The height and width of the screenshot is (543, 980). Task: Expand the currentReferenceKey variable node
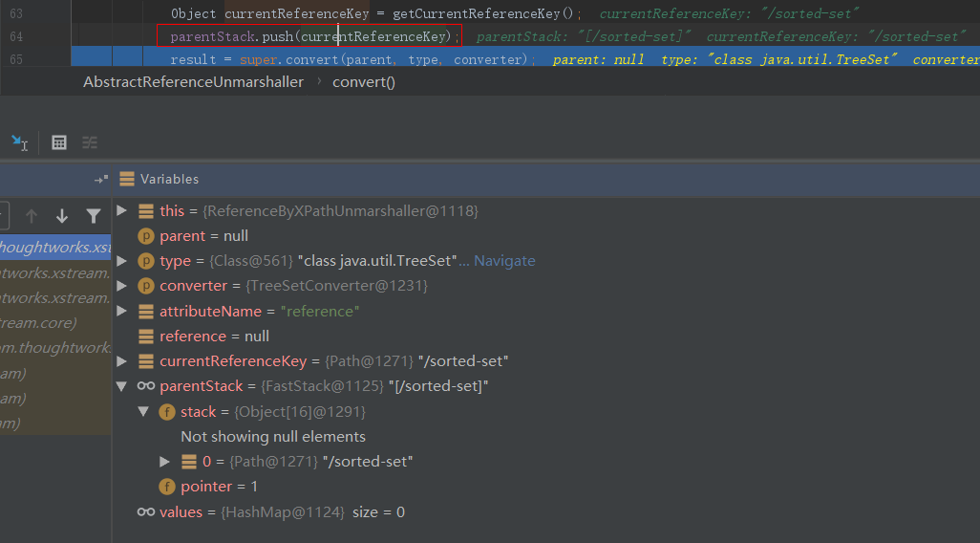click(x=121, y=361)
